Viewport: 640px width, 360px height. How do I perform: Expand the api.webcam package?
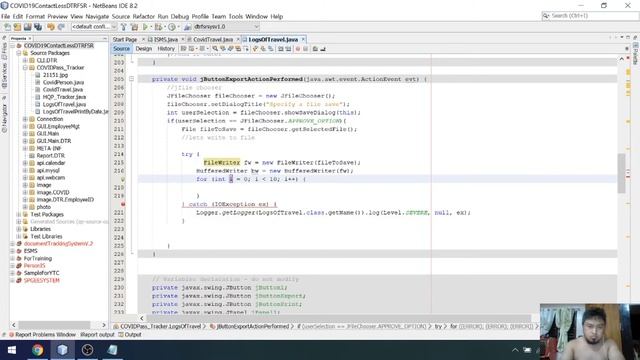coord(25,178)
